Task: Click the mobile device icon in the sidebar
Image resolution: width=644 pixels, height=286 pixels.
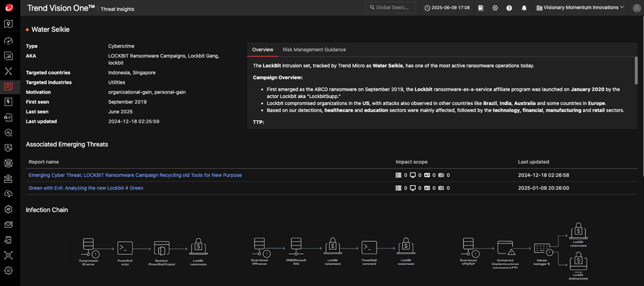Action: coord(9,240)
